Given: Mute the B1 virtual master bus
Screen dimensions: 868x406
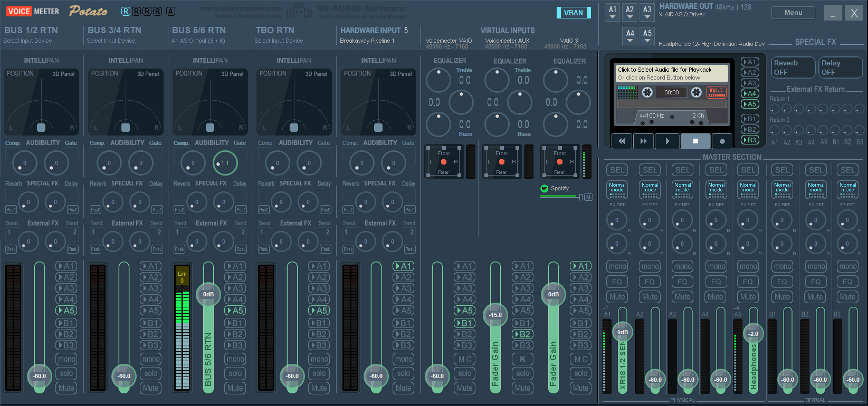Looking at the screenshot, I should tap(783, 297).
